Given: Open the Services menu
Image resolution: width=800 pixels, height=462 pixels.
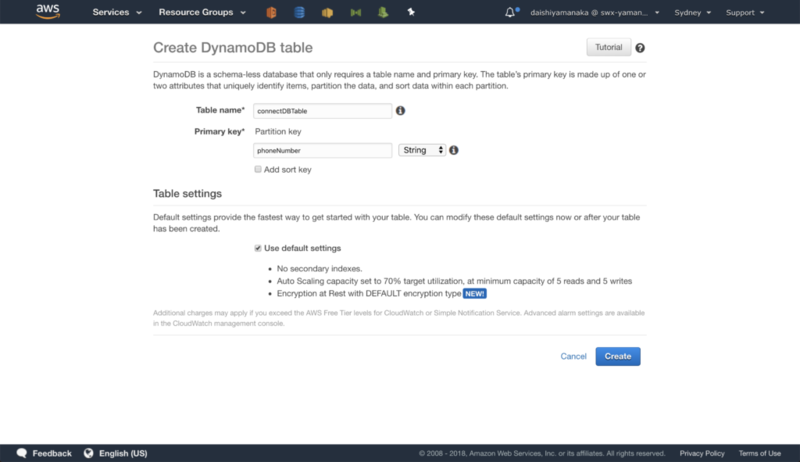Looking at the screenshot, I should coord(117,12).
